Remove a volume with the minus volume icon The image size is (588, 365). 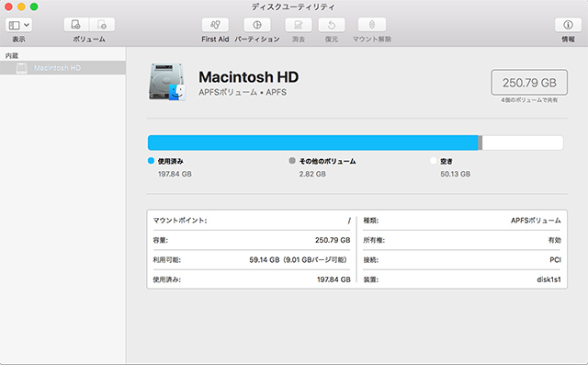pos(102,25)
